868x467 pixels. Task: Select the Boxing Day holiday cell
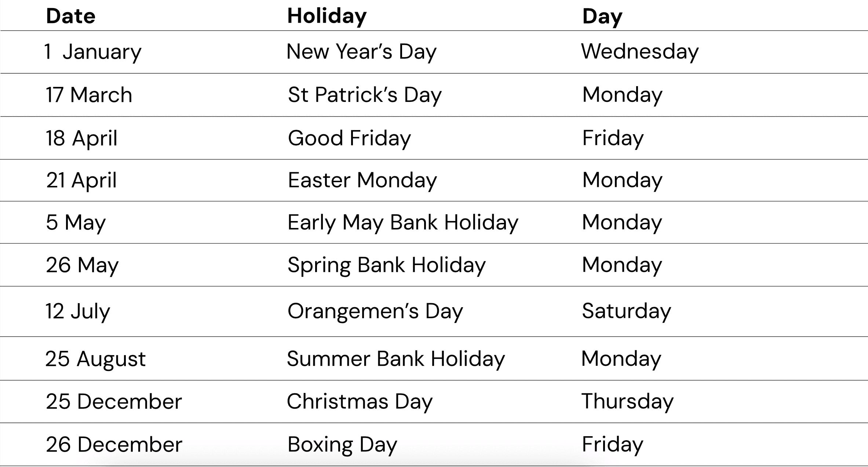[342, 444]
